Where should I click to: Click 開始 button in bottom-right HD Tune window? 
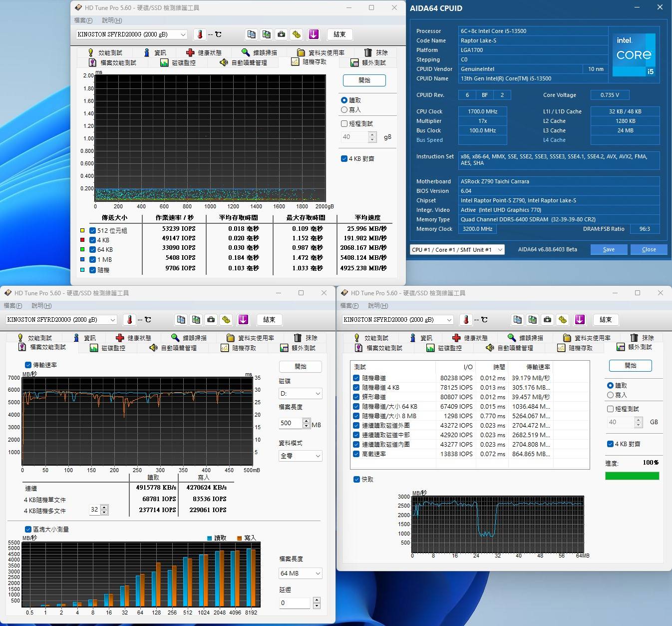click(x=631, y=366)
